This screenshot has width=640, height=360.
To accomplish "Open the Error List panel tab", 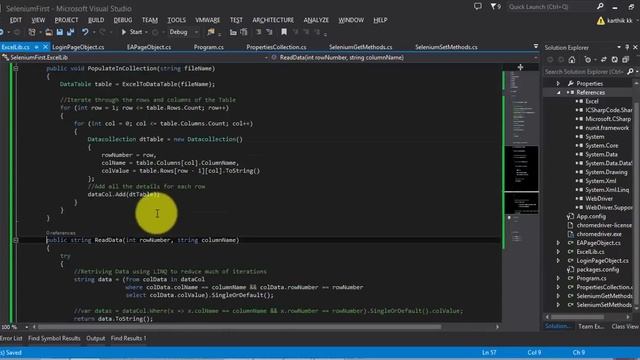I will coord(11,338).
